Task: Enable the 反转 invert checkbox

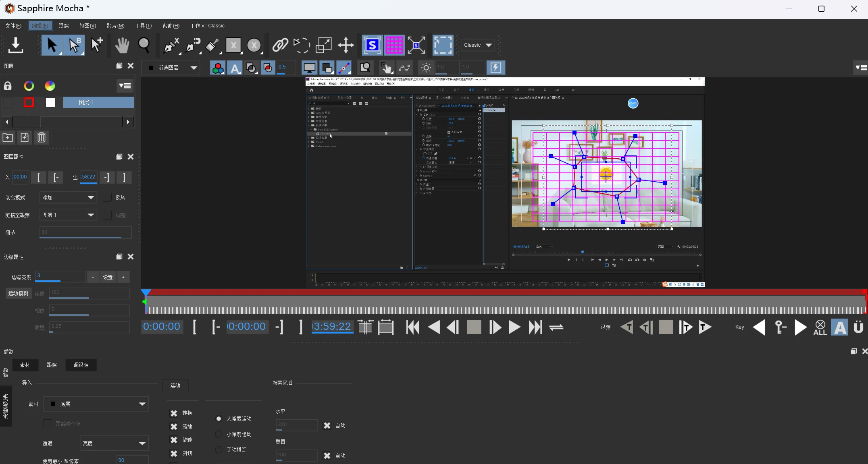Action: [x=107, y=197]
